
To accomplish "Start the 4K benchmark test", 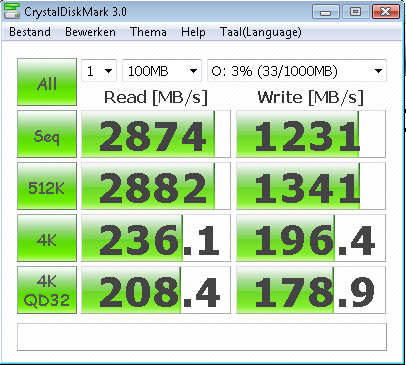I will coord(47,238).
